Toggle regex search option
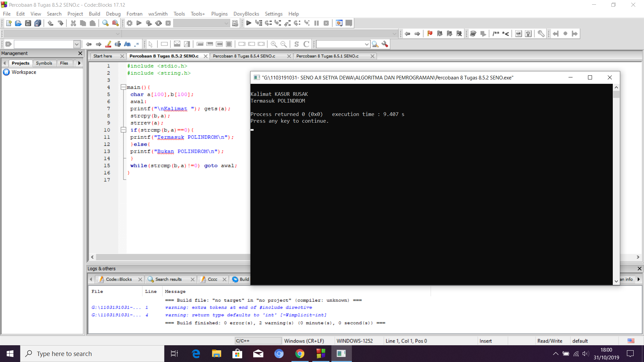Image resolution: width=644 pixels, height=362 pixels. point(137,44)
